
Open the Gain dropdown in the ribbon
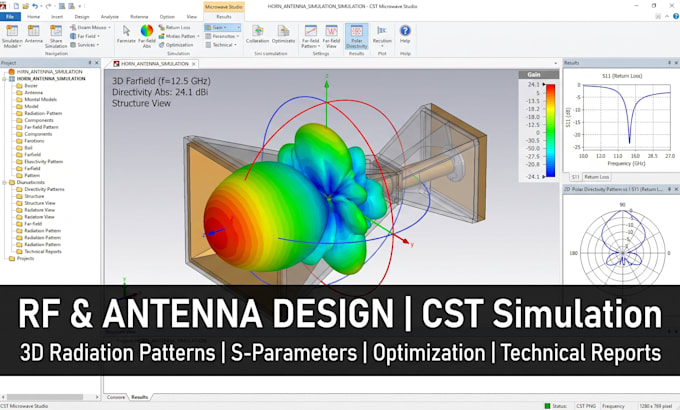click(222, 27)
